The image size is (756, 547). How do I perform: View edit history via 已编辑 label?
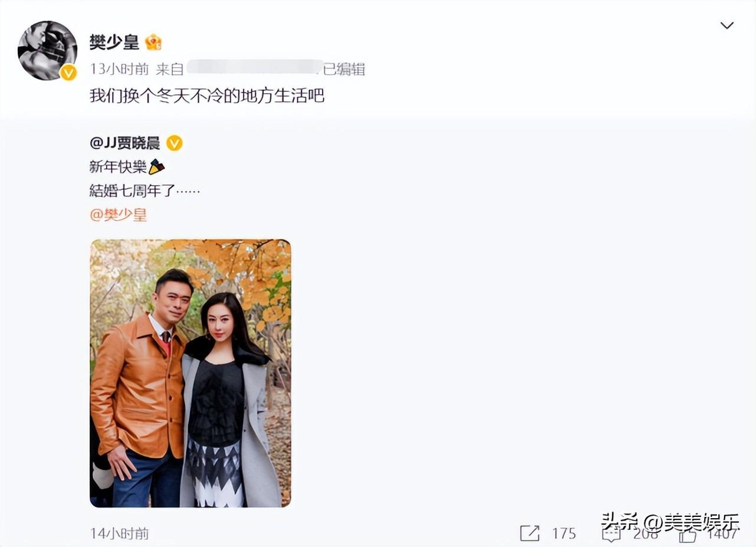(344, 69)
